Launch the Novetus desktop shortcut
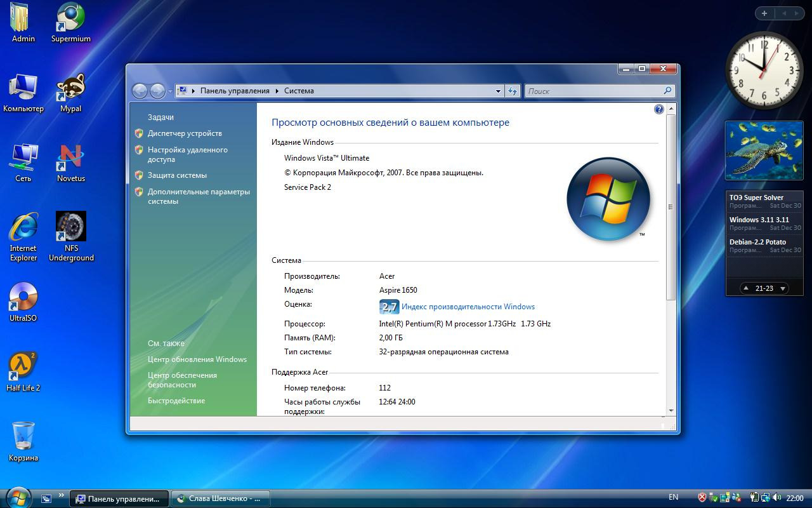 coord(70,159)
